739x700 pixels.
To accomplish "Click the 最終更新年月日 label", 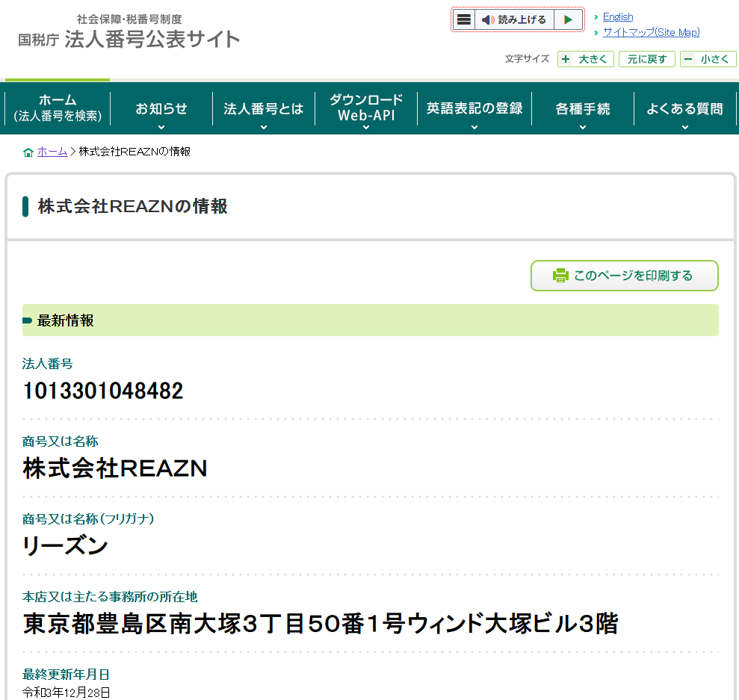I will point(66,675).
